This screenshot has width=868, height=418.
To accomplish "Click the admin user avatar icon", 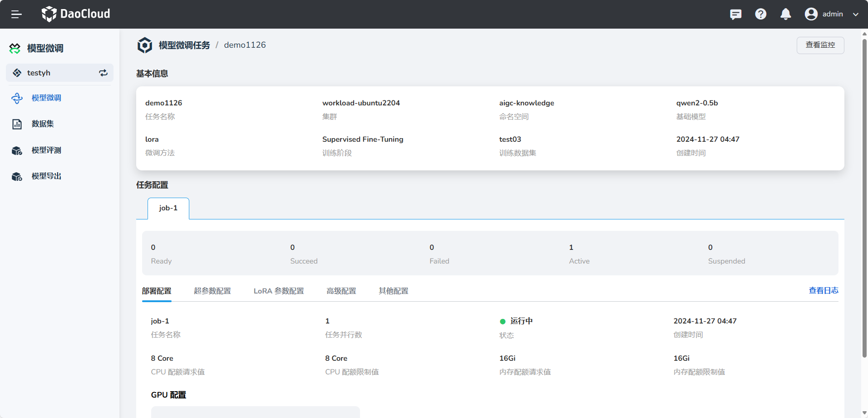I will click(x=811, y=14).
